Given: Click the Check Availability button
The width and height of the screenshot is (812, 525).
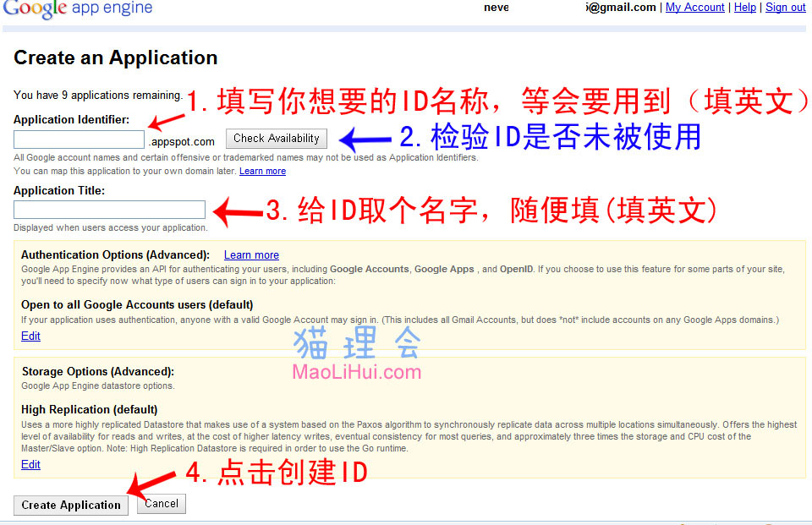Looking at the screenshot, I should 277,139.
